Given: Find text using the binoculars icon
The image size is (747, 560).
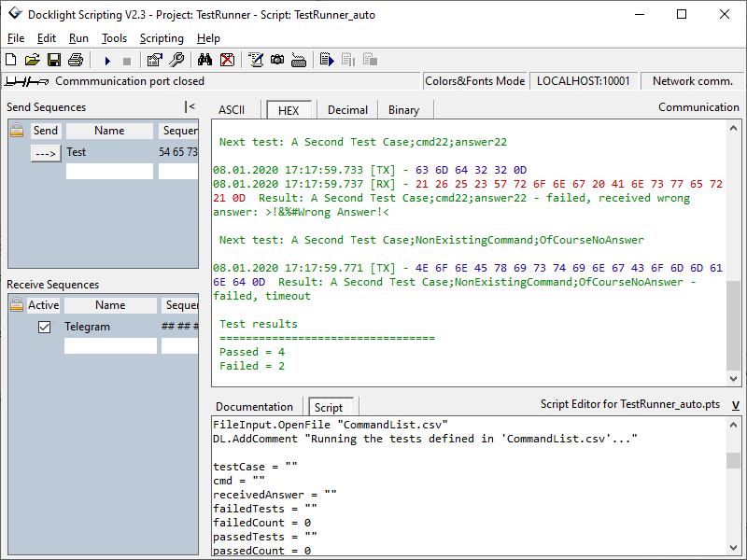Looking at the screenshot, I should click(205, 61).
